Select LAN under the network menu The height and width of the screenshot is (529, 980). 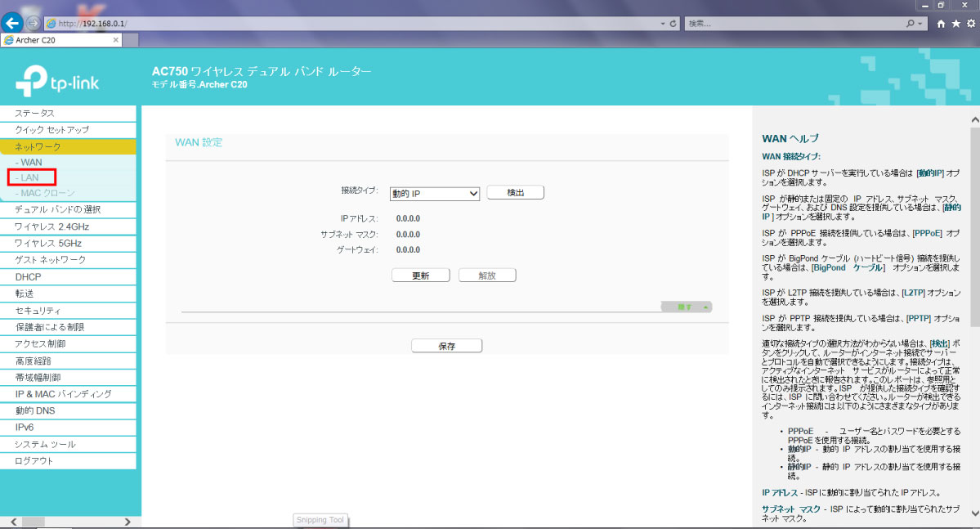[31, 177]
